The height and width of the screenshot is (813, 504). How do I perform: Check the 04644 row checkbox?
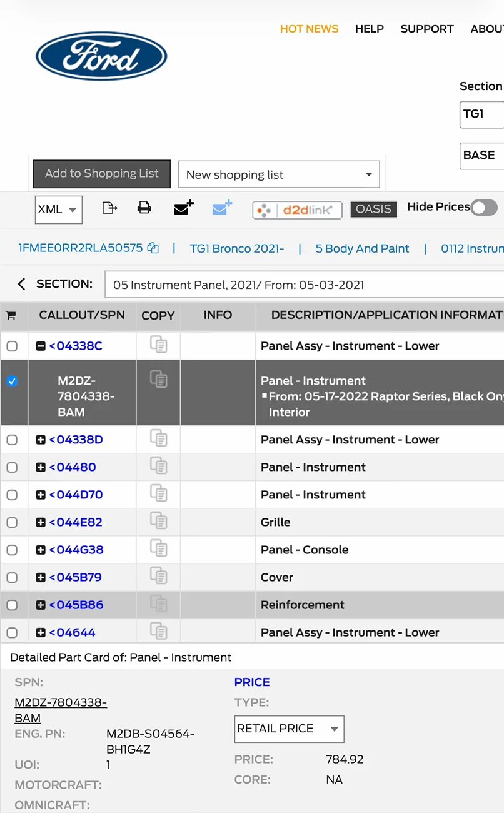click(x=12, y=632)
